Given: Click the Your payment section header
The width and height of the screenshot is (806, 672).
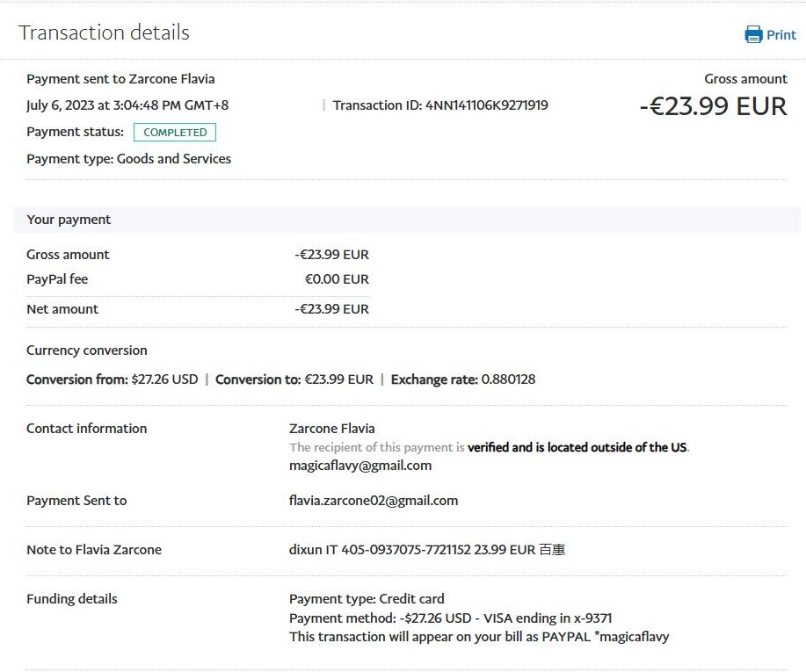Looking at the screenshot, I should [69, 220].
